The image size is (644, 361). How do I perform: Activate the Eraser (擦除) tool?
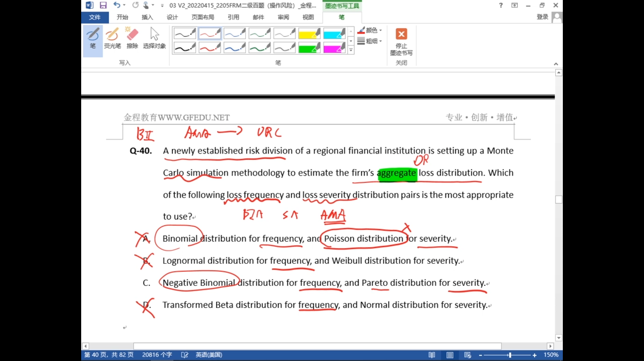tap(132, 38)
